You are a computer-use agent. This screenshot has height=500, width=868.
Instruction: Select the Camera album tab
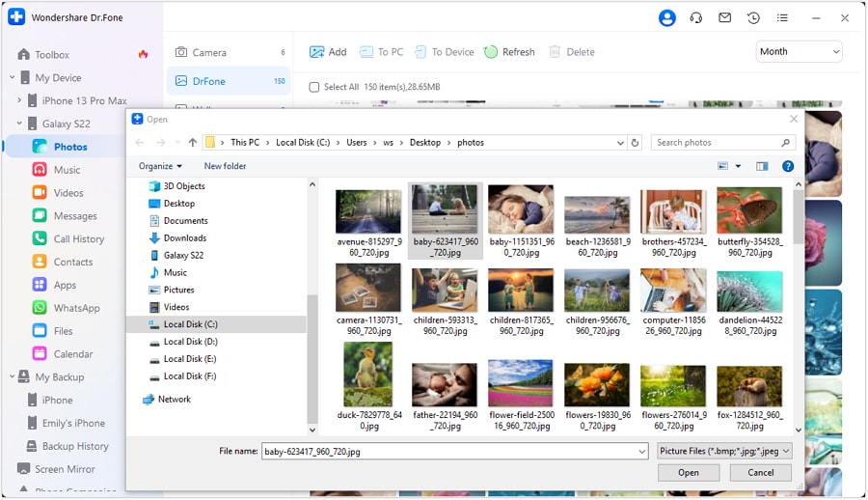pos(228,52)
